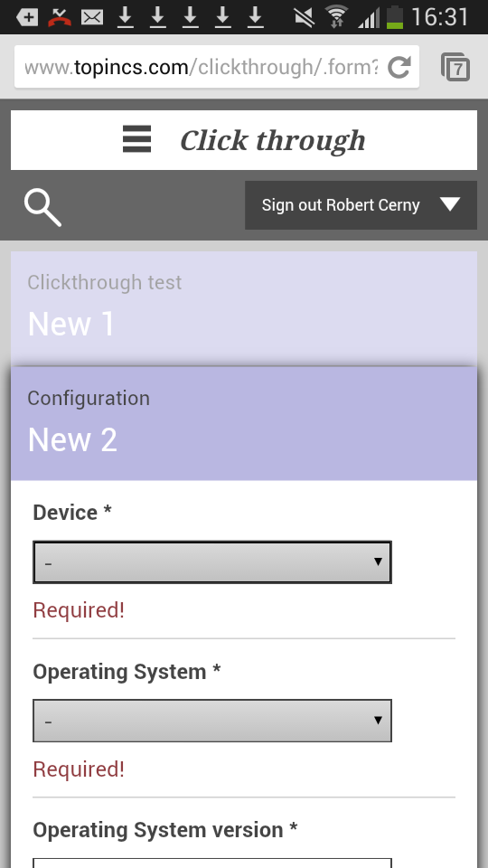Select the Clickthrough test New 1 panel
488x868 pixels.
coord(244,308)
